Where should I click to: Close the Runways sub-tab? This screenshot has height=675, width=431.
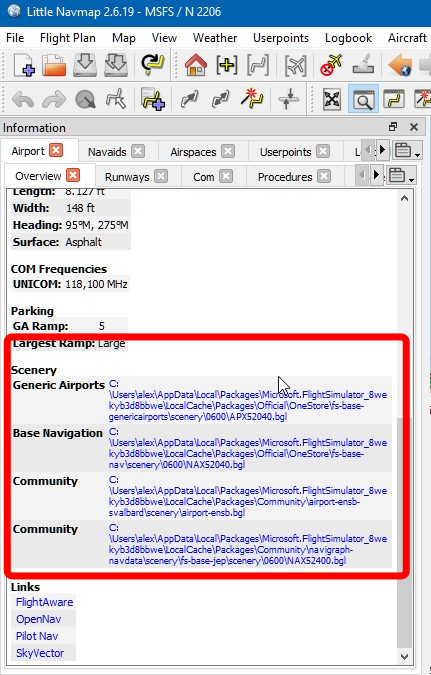point(161,176)
